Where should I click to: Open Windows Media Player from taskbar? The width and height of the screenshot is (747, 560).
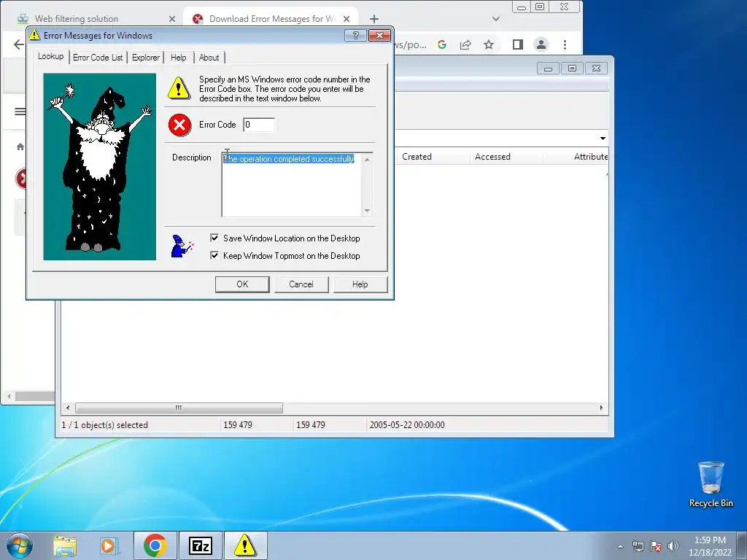[x=109, y=545]
